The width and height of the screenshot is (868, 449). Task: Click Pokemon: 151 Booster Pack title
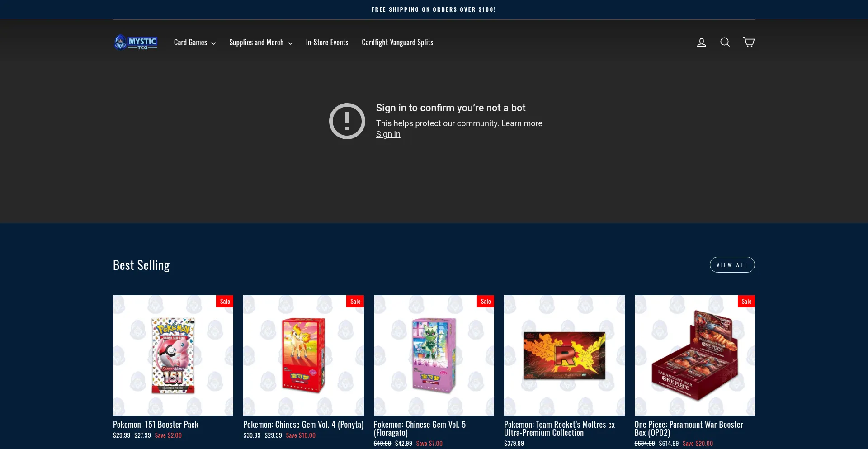click(x=156, y=425)
